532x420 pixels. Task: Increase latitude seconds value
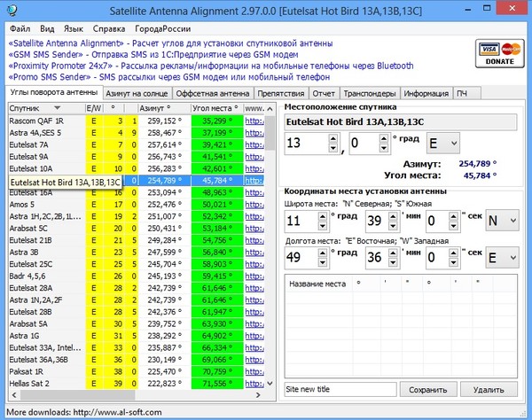pos(453,216)
